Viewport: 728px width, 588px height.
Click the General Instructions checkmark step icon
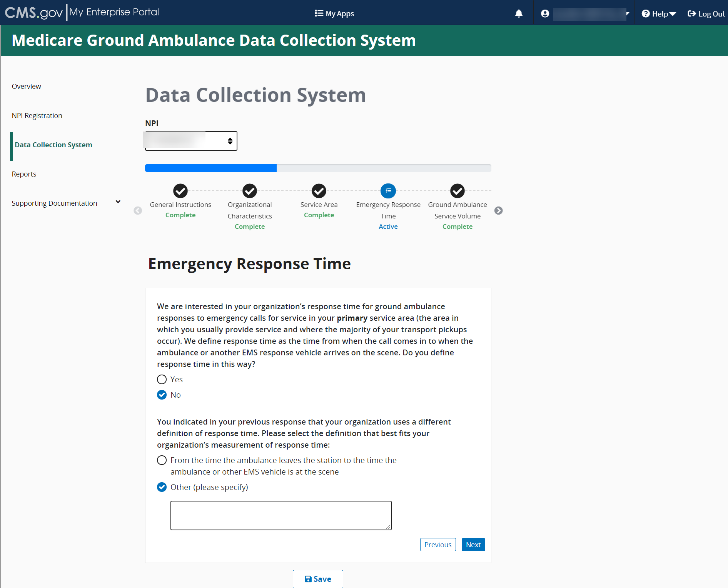pyautogui.click(x=180, y=191)
